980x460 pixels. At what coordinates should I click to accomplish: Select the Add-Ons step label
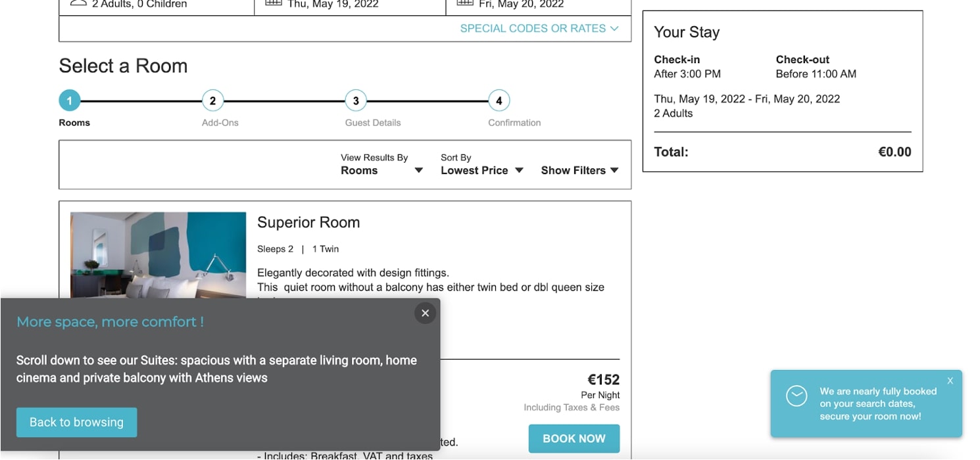pyautogui.click(x=220, y=123)
